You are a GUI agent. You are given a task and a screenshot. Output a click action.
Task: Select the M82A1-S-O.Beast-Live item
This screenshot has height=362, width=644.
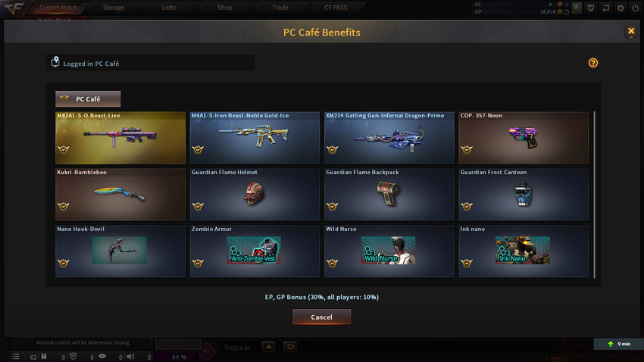coord(120,138)
